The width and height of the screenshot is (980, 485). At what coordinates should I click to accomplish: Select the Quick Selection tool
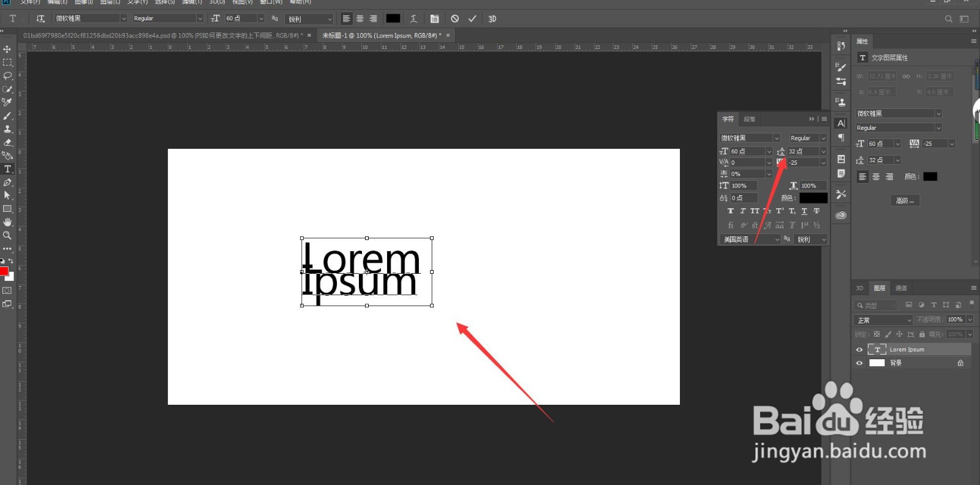(7, 89)
